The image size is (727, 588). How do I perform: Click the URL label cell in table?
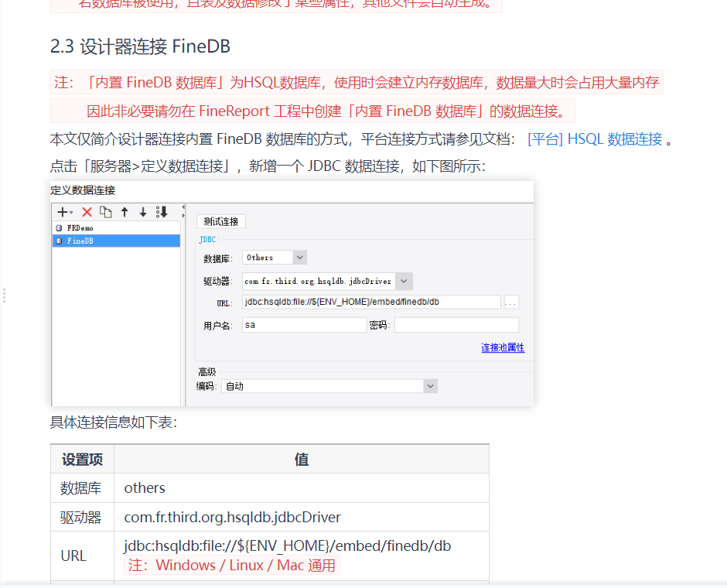tap(82, 556)
